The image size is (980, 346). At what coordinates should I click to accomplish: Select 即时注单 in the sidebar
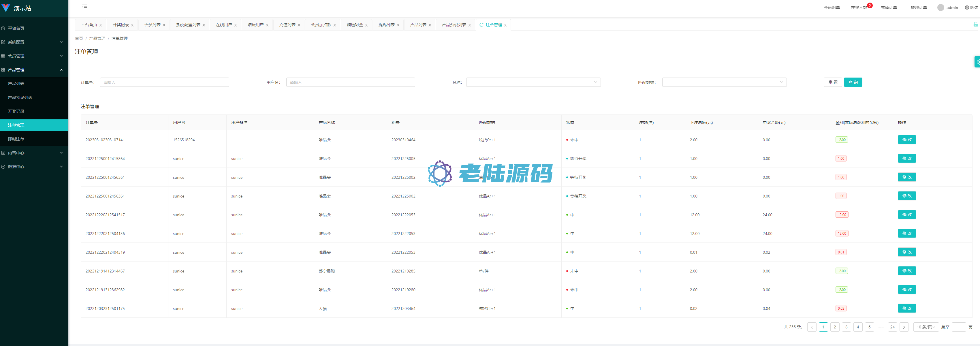click(x=16, y=139)
